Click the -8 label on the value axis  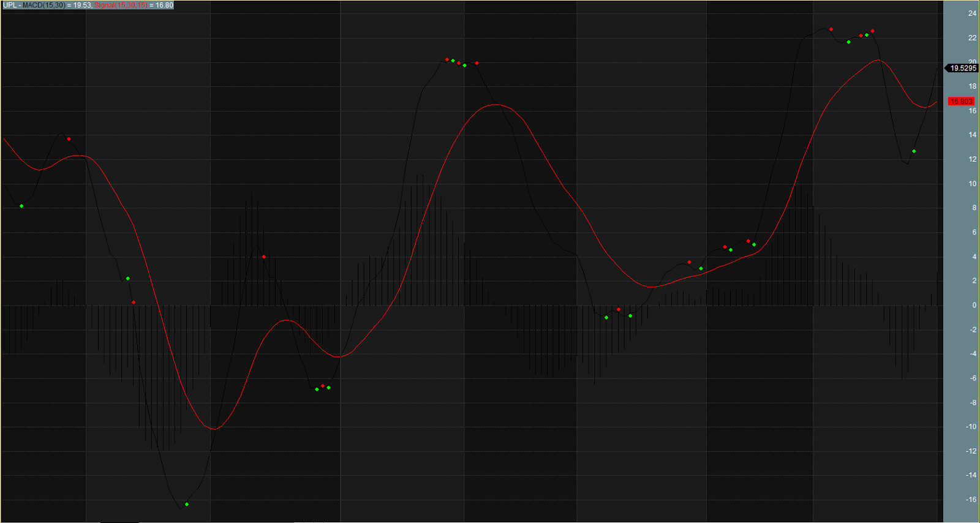pos(973,403)
